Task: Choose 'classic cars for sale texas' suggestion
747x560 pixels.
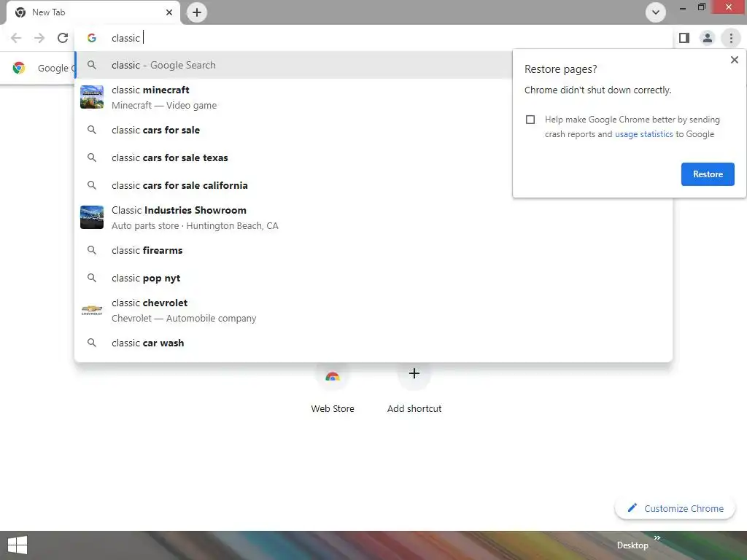Action: (x=293, y=157)
